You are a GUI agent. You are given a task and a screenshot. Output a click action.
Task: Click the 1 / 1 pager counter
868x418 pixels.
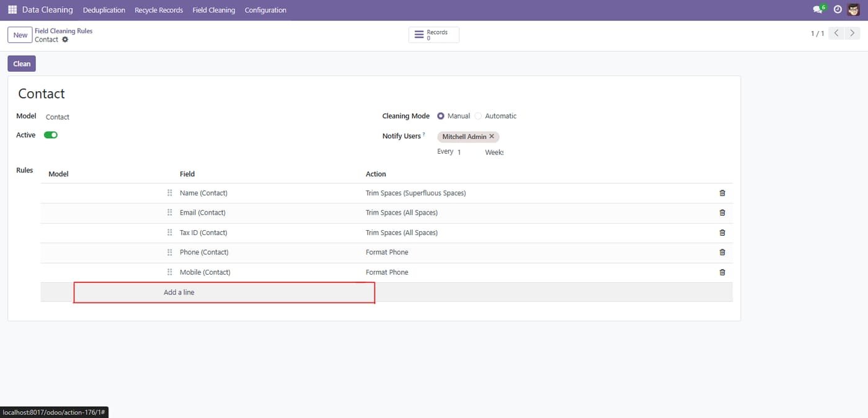[817, 33]
